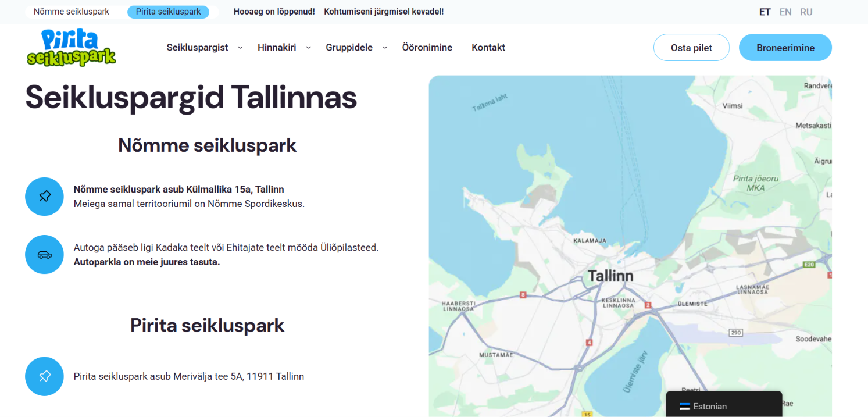This screenshot has height=417, width=868.
Task: Click the "Pirita seikluspark" section heading
Action: [x=208, y=325]
